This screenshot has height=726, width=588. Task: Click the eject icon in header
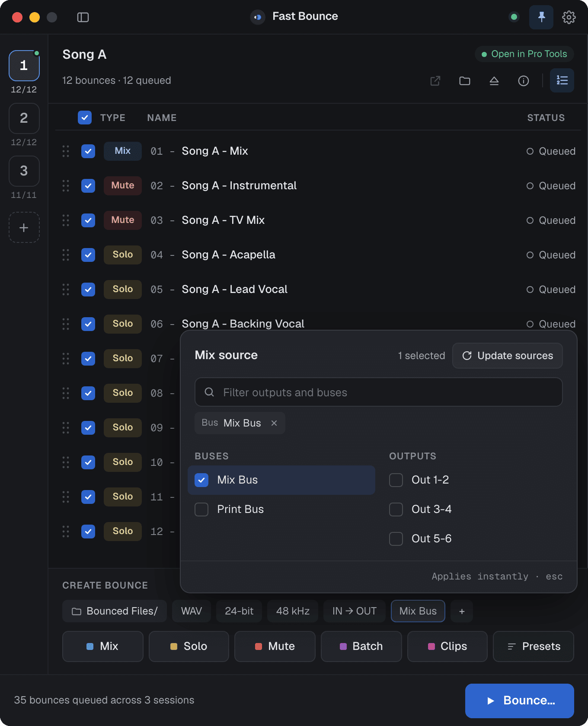click(494, 81)
